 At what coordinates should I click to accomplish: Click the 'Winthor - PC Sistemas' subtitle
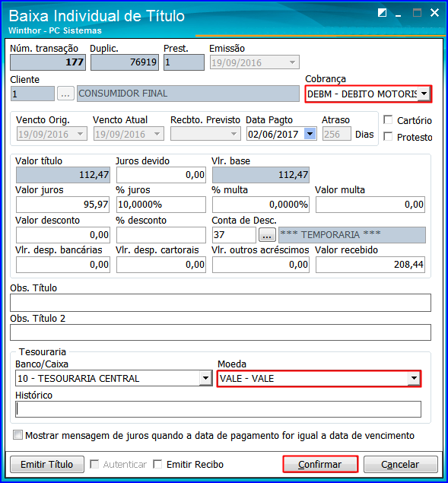point(56,30)
